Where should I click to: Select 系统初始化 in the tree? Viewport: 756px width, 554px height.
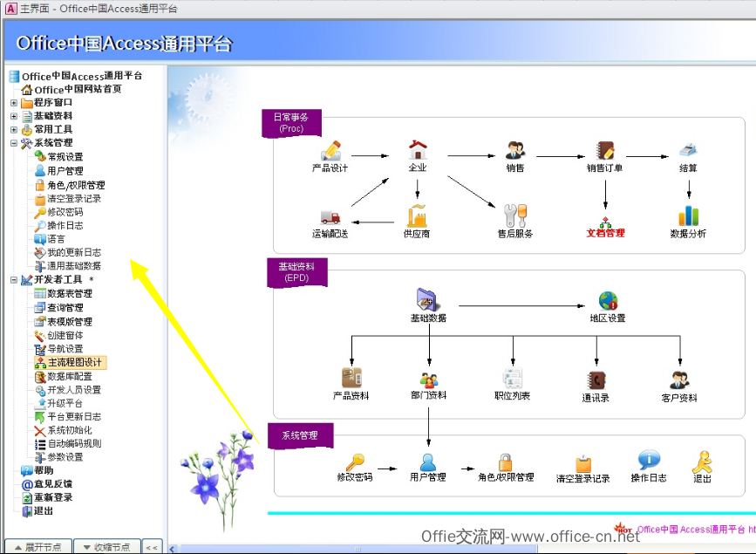click(x=70, y=430)
